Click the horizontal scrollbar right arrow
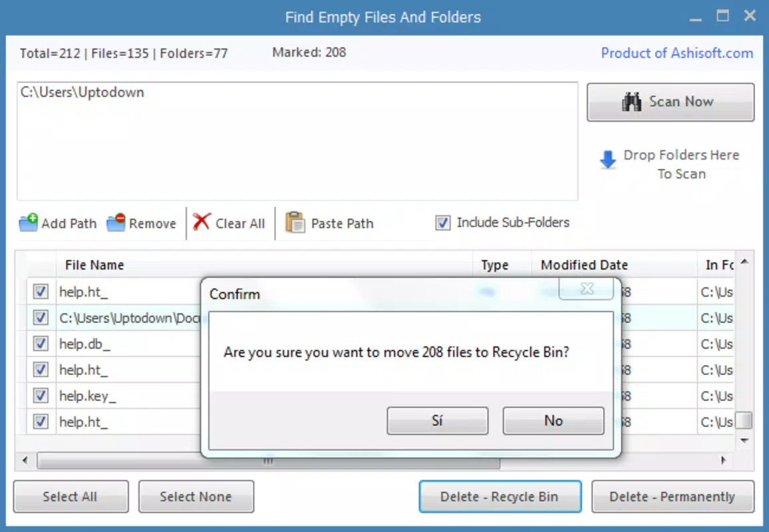 tap(723, 460)
